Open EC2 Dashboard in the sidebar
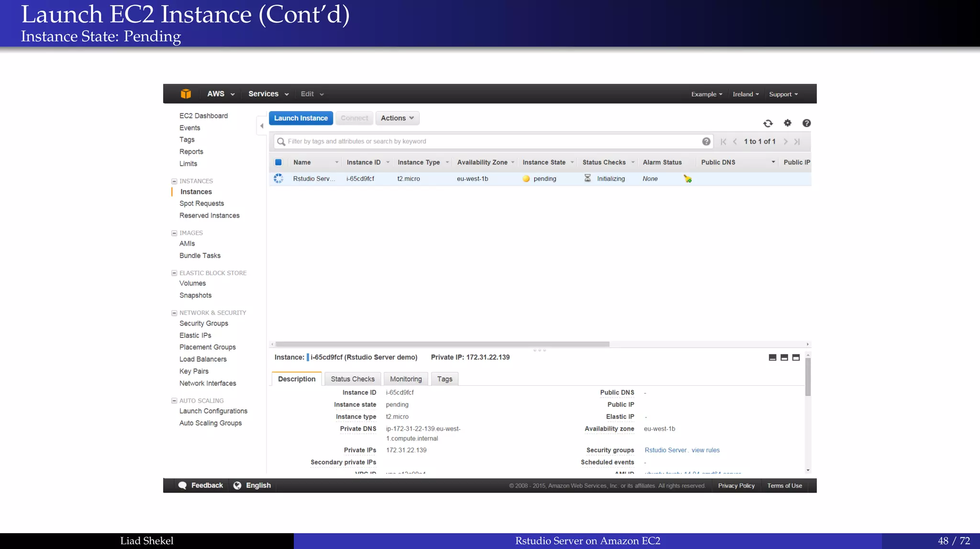 point(203,116)
